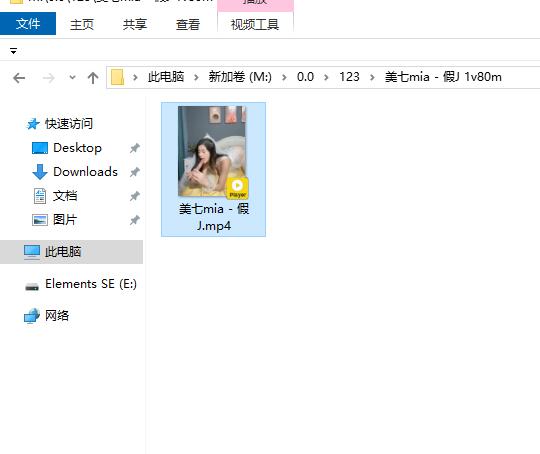The image size is (540, 454).
Task: Open the recent locations dropdown arrow
Action: (x=72, y=77)
